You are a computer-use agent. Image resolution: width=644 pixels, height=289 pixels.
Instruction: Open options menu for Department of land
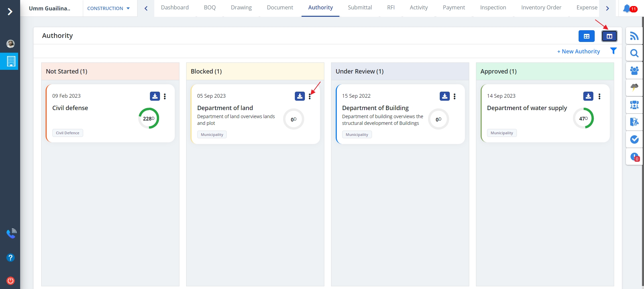click(x=310, y=97)
